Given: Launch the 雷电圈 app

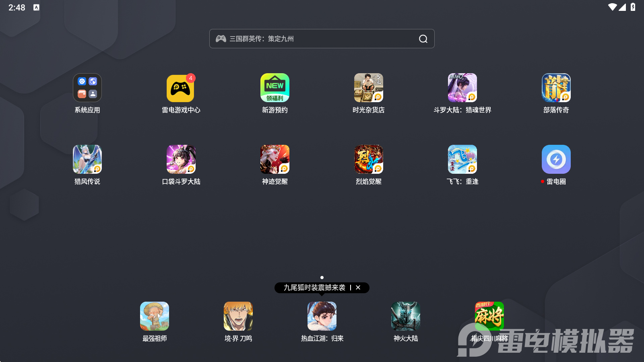Looking at the screenshot, I should (x=556, y=159).
